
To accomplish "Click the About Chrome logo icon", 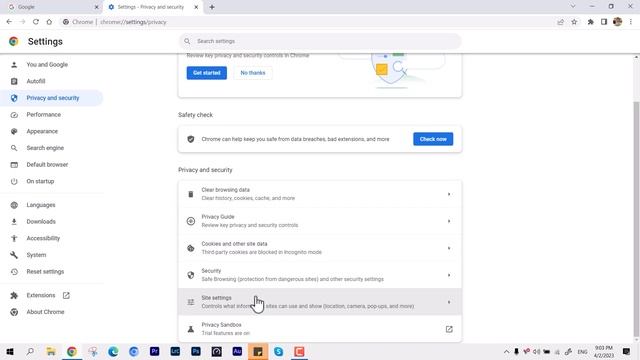I will 14,312.
